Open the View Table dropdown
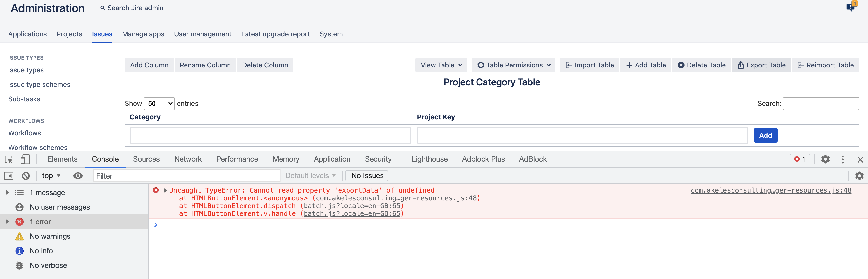Screen dimensions: 868x279 click(x=441, y=65)
